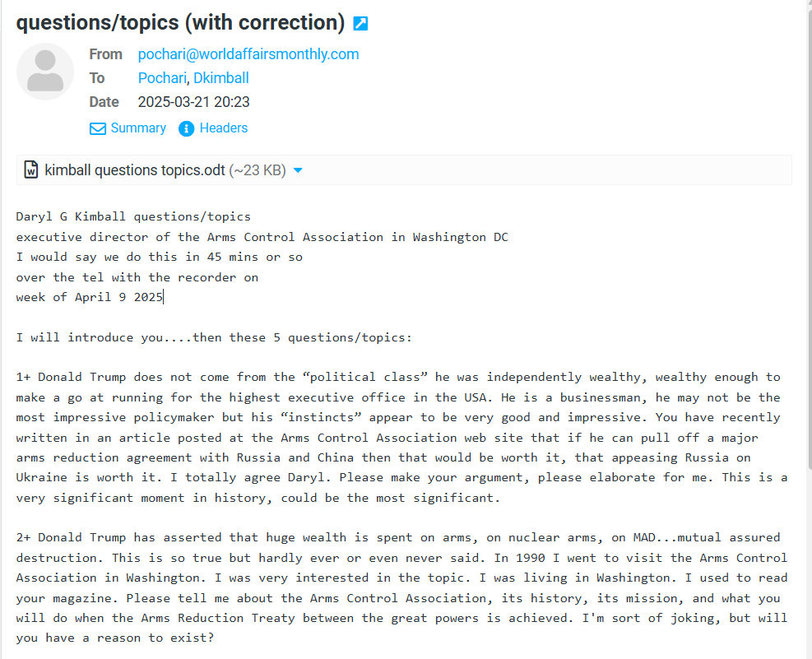Open message in new window icon

coord(360,24)
